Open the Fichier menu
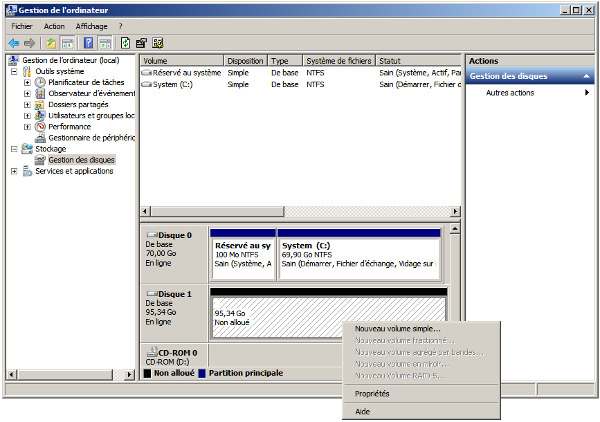The height and width of the screenshot is (422, 600). point(22,26)
